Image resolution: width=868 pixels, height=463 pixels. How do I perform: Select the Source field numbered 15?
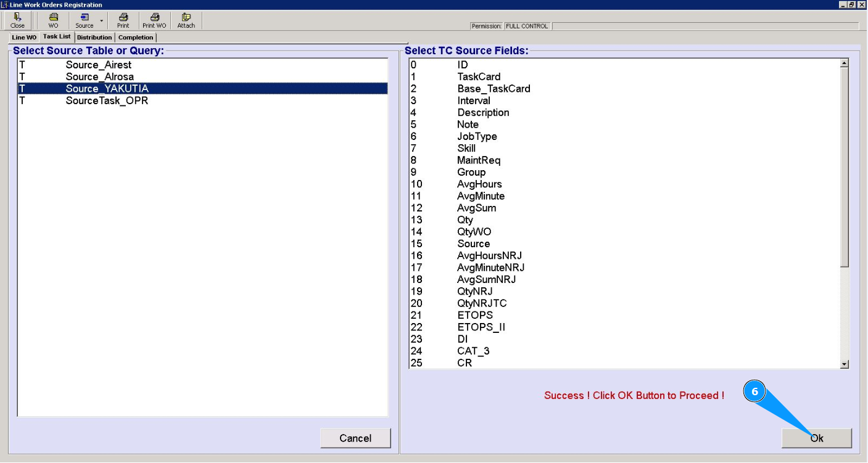[x=624, y=244]
